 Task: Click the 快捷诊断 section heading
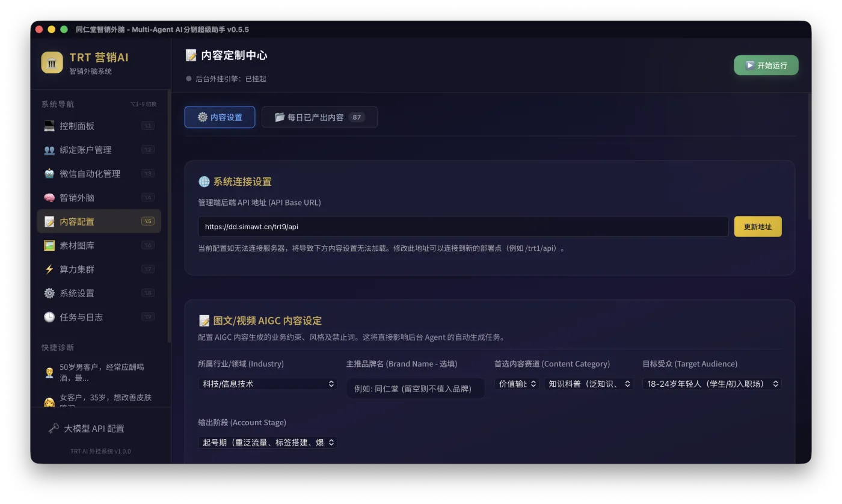[x=58, y=348]
